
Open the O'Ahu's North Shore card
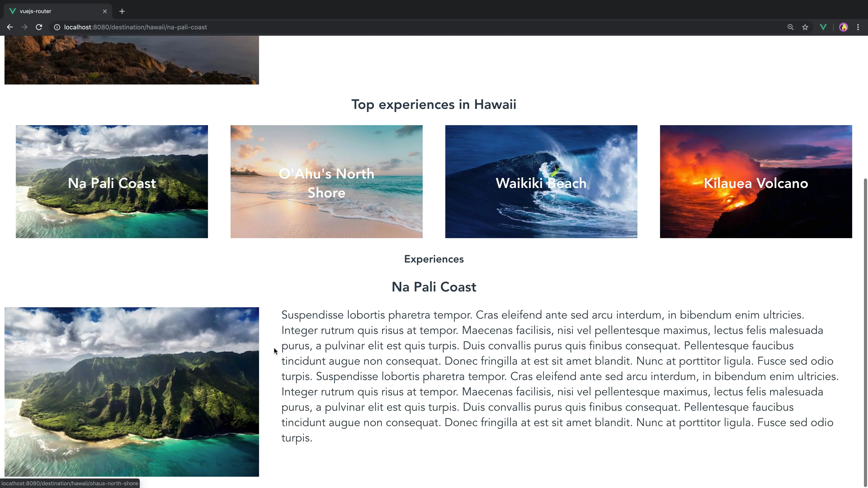tap(326, 181)
